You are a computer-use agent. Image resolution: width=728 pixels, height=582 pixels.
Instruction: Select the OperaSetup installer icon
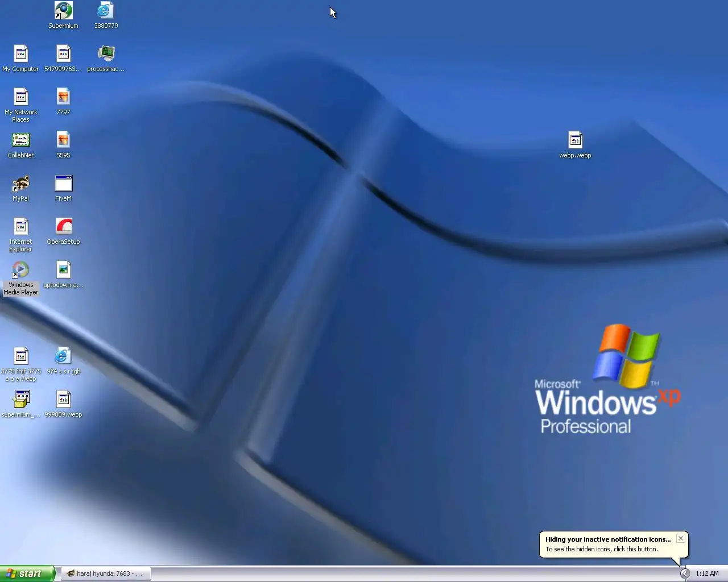(63, 231)
